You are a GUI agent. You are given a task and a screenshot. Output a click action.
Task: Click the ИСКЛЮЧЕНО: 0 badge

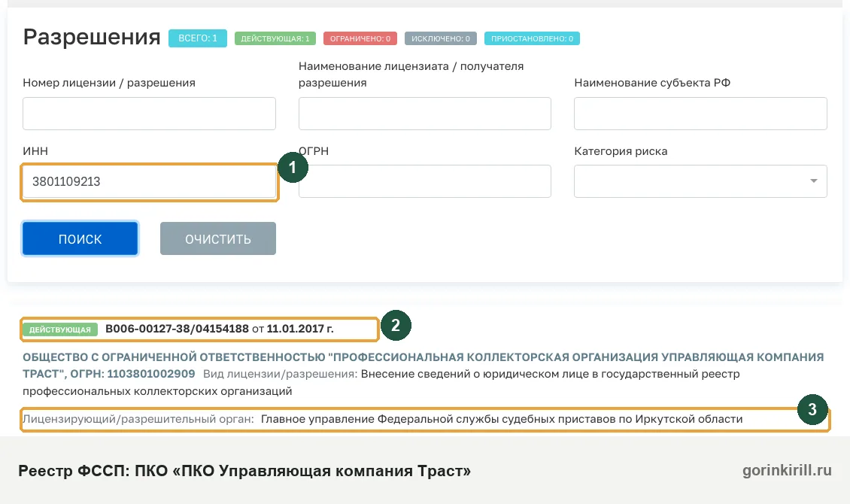[x=440, y=38]
